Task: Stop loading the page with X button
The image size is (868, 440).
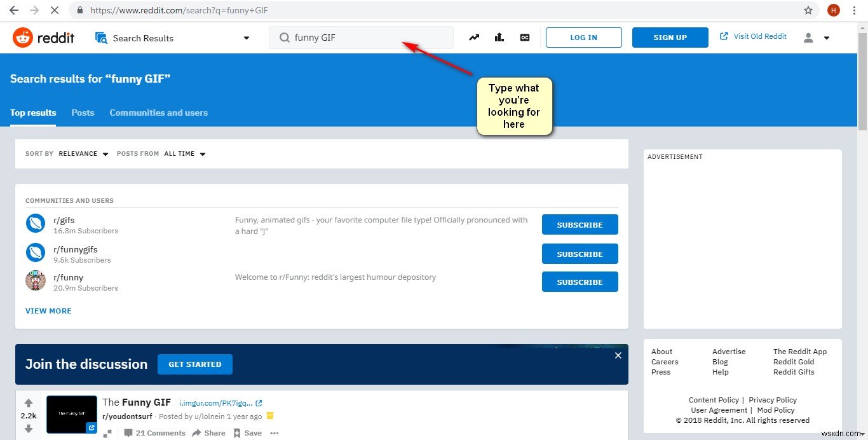Action: [55, 11]
